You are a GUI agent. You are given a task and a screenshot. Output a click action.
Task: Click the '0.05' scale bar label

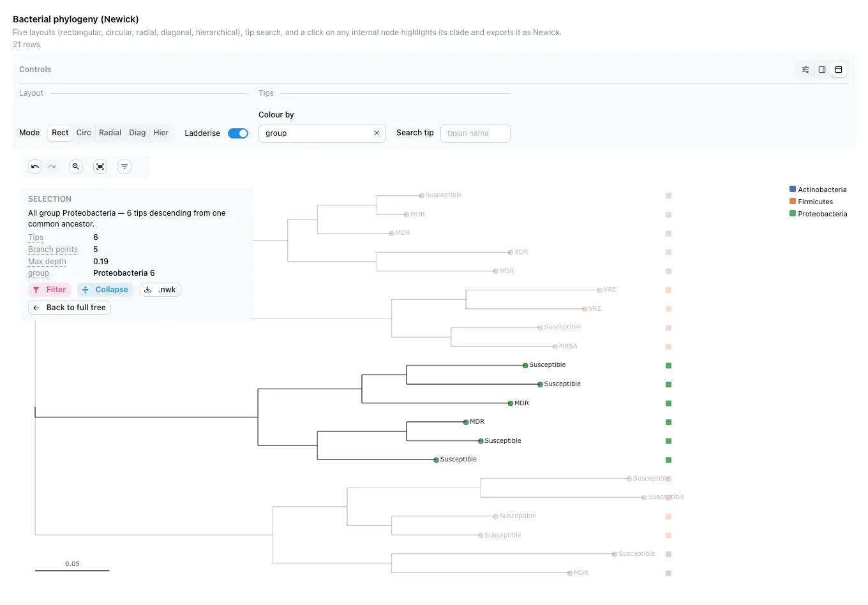click(x=72, y=564)
